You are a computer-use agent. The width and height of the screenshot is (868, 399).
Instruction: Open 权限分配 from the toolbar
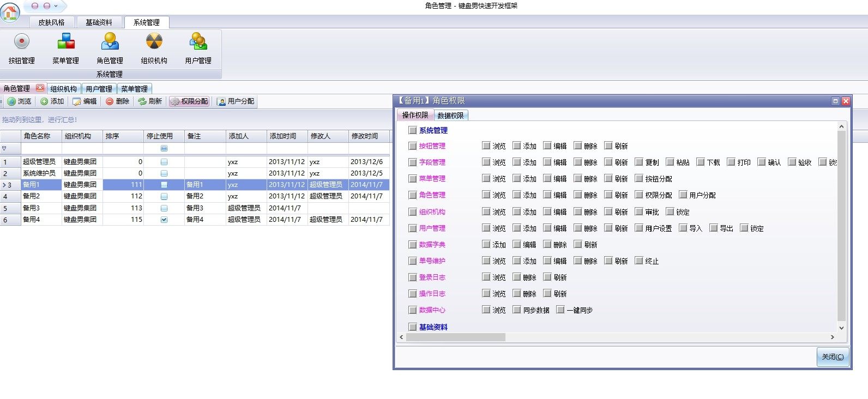pyautogui.click(x=189, y=101)
